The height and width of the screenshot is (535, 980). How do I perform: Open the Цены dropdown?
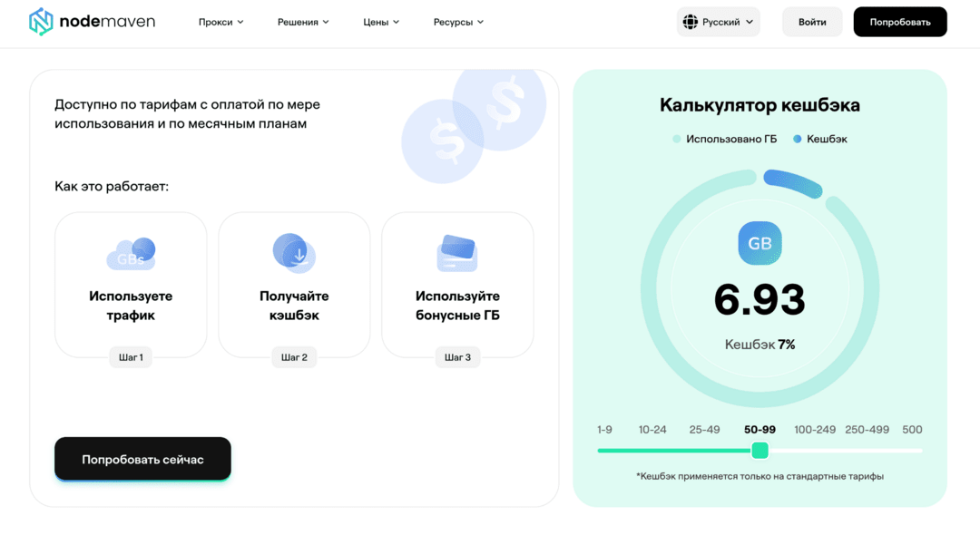(x=380, y=22)
